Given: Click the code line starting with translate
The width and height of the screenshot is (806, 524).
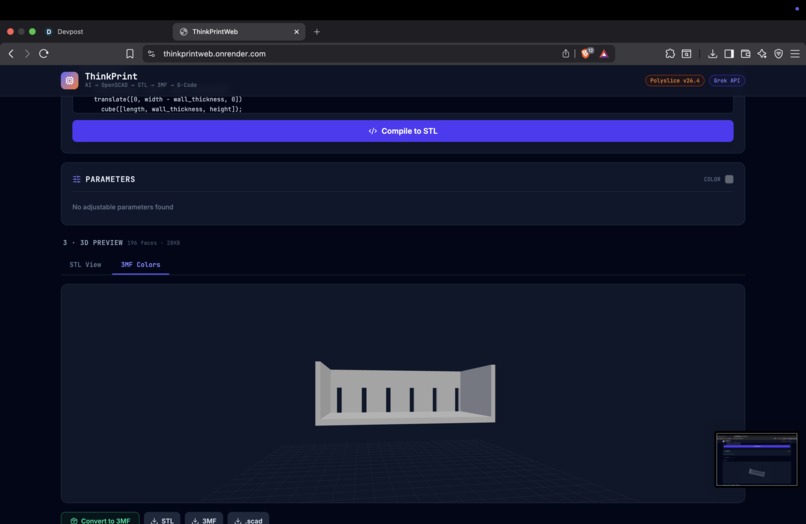Looking at the screenshot, I should click(x=168, y=99).
